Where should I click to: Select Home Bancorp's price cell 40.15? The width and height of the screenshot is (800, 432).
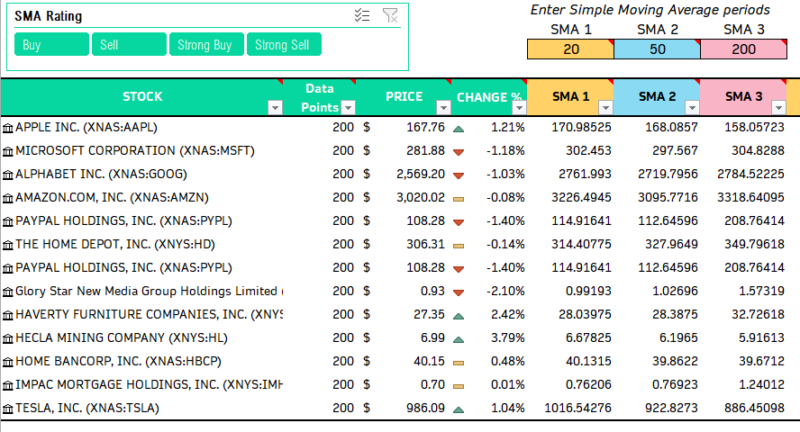pos(404,361)
